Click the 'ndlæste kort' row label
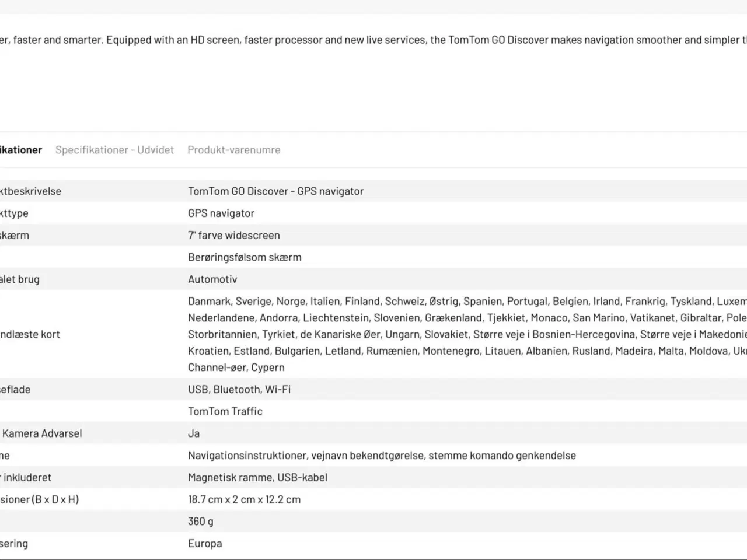Viewport: 747px width, 560px height. [x=30, y=334]
